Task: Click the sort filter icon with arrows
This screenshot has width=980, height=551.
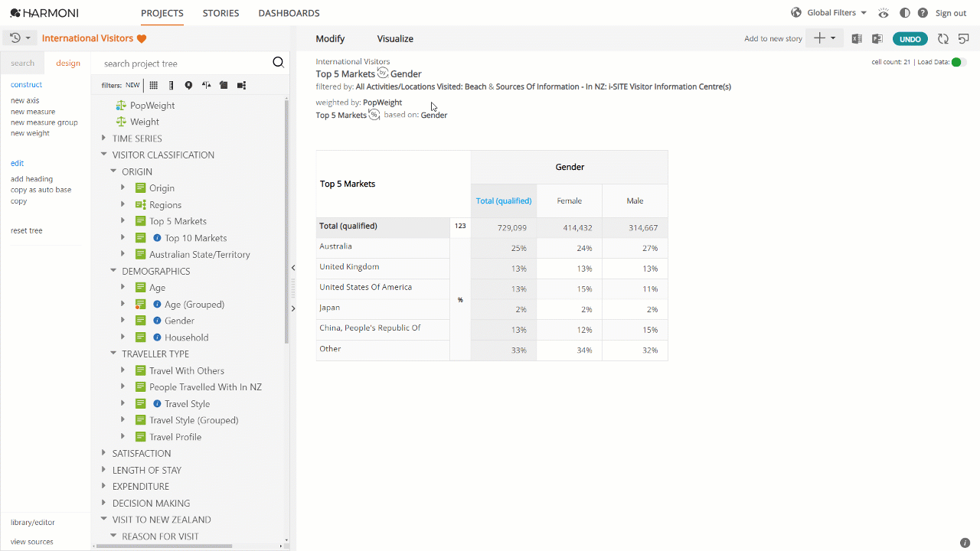Action: (206, 86)
